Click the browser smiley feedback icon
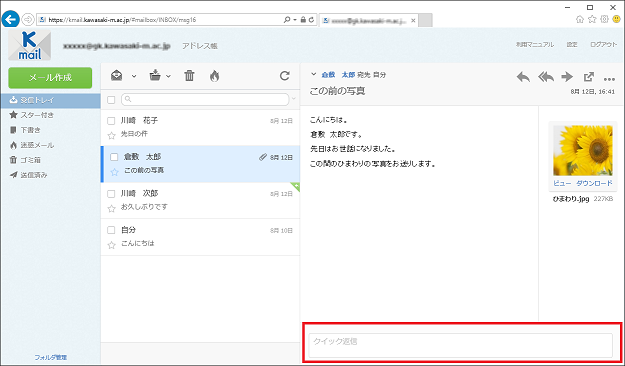 [617, 19]
